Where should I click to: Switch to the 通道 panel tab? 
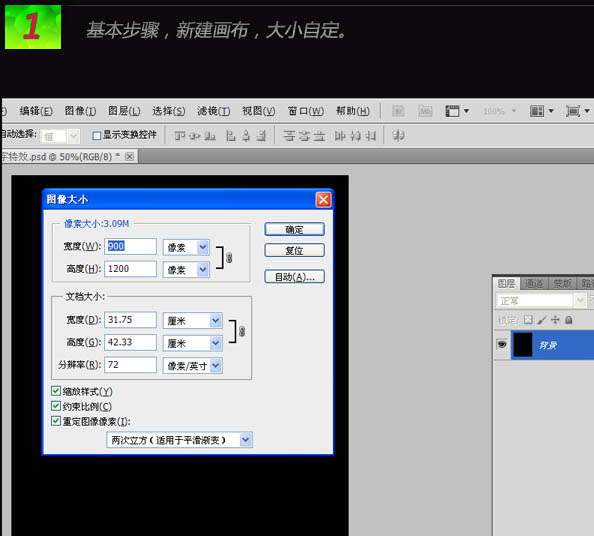point(534,283)
